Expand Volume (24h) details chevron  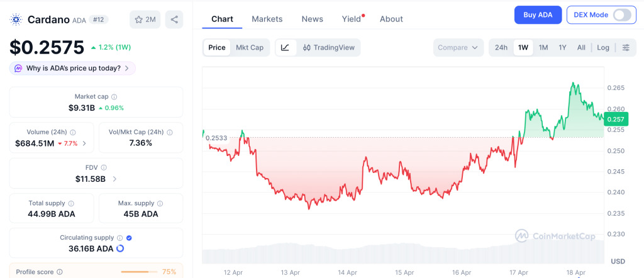pyautogui.click(x=85, y=143)
